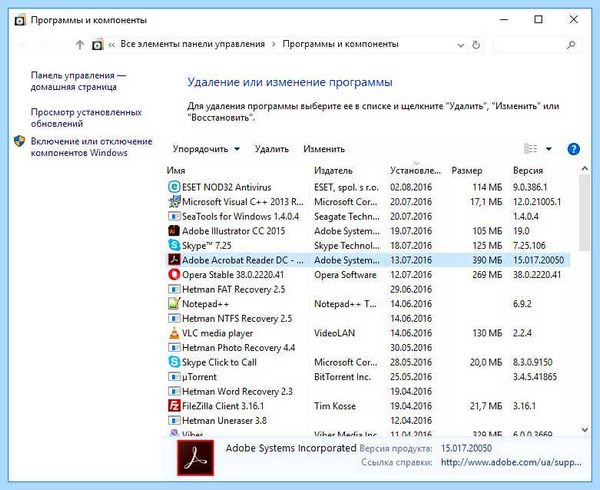600x490 pixels.
Task: Click the Adobe Illustrator CC 2015 icon
Action: pyautogui.click(x=174, y=231)
